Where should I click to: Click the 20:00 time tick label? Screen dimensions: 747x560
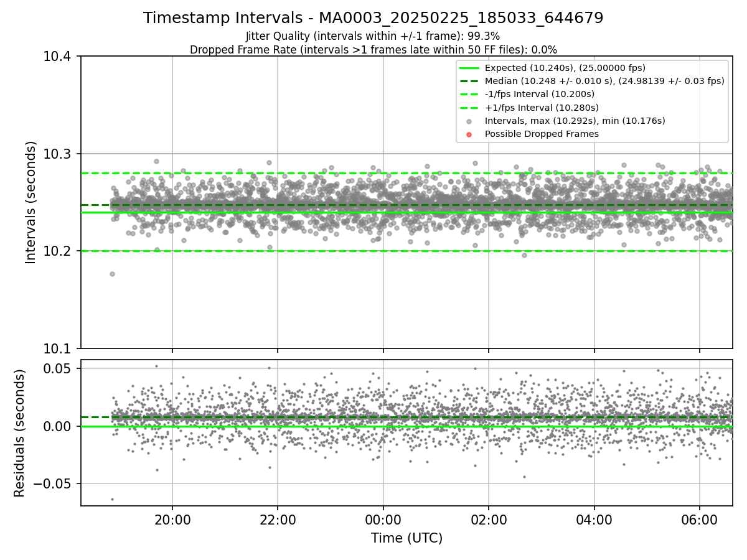(x=172, y=519)
